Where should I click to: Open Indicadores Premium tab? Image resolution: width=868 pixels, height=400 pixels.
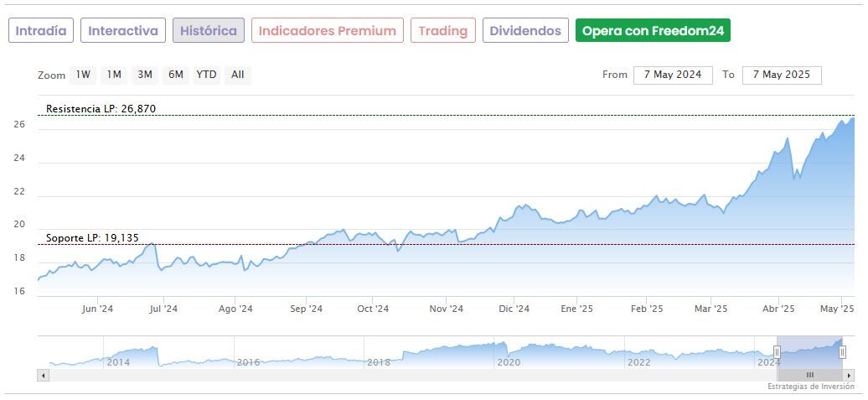tap(327, 31)
